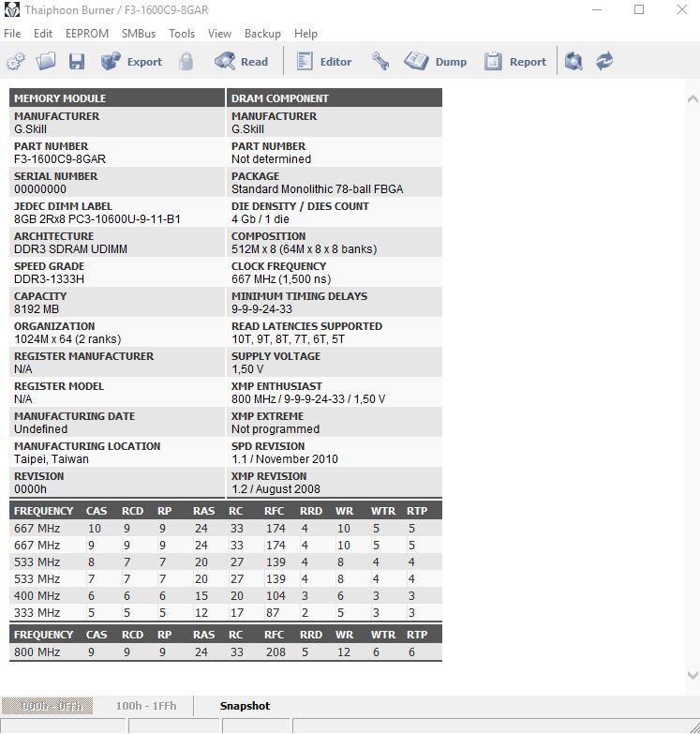Save dump with the floppy disk icon
700x734 pixels.
[x=77, y=61]
